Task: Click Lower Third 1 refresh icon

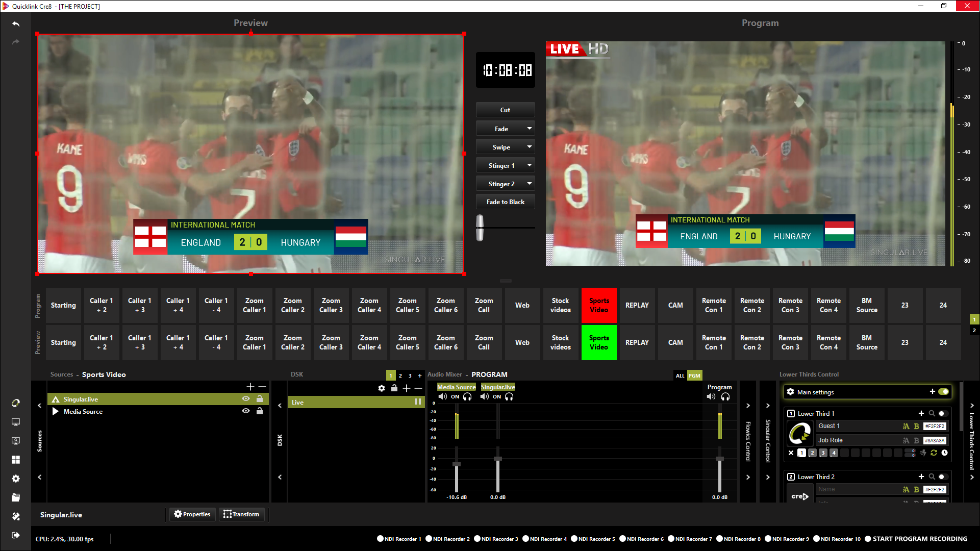Action: pos(934,453)
